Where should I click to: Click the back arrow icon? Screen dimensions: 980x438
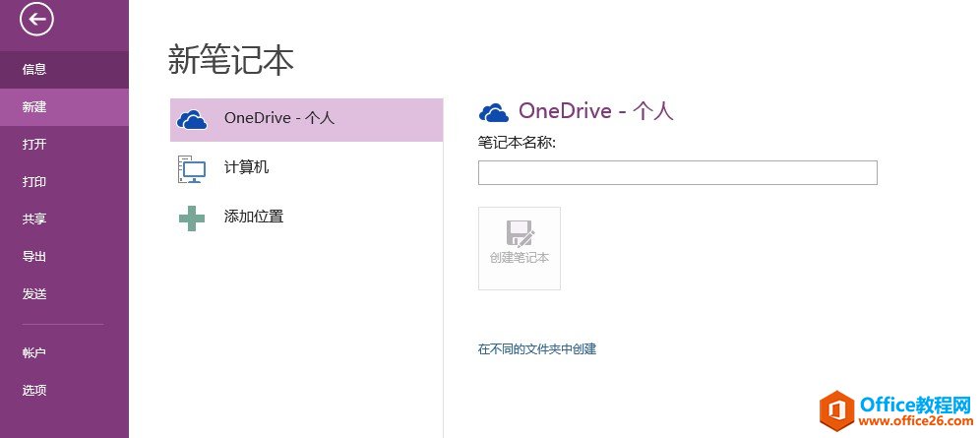(36, 19)
